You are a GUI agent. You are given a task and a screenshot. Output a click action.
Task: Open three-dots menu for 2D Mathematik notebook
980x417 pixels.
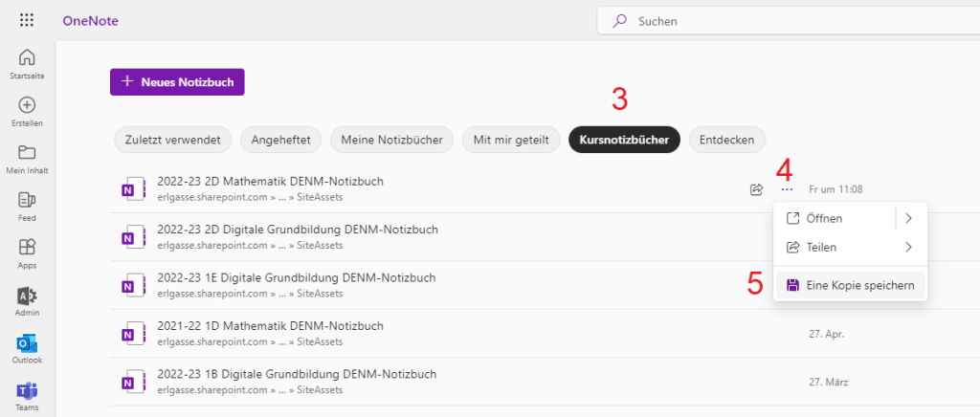coord(787,189)
